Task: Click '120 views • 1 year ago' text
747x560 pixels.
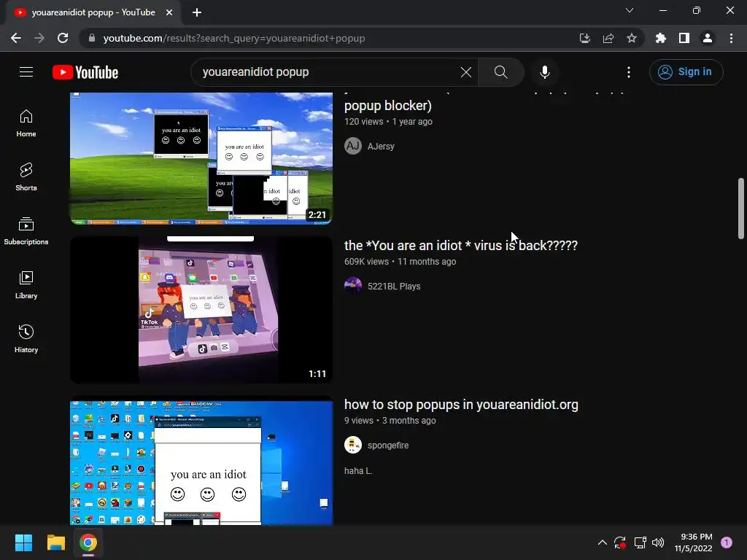Action: 388,122
